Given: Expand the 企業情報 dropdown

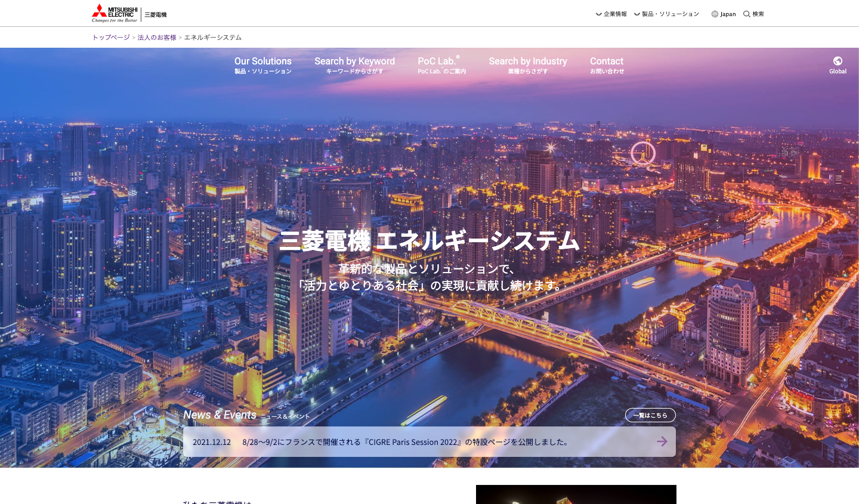Looking at the screenshot, I should [x=611, y=14].
